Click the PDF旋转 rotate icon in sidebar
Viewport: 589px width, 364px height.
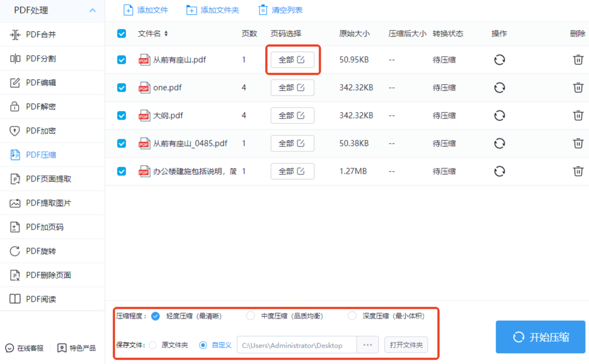[x=15, y=251]
